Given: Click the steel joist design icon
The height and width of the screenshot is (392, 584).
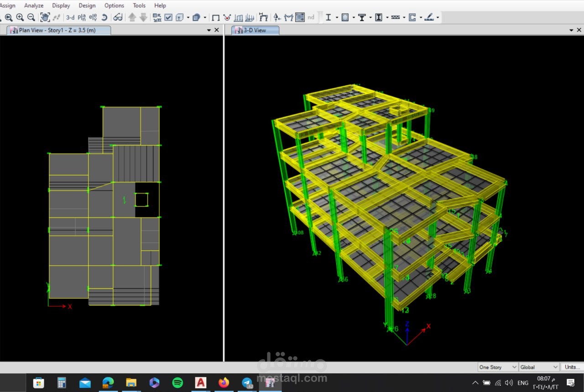Looking at the screenshot, I should point(396,17).
